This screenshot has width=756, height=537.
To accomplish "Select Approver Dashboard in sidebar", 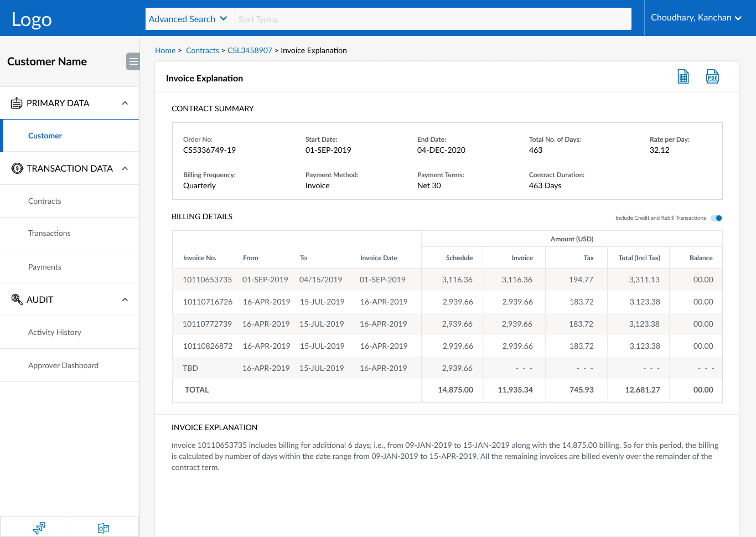I will click(63, 365).
